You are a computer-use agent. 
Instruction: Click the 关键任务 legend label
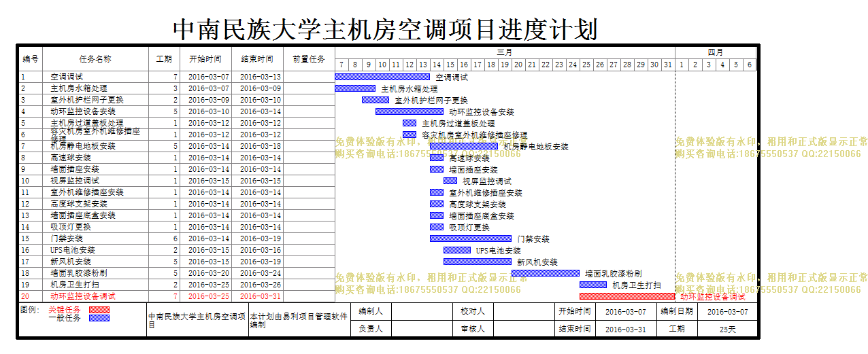point(64,310)
